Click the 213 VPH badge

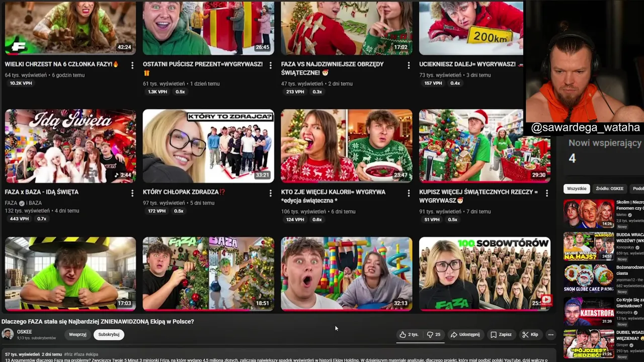point(295,92)
